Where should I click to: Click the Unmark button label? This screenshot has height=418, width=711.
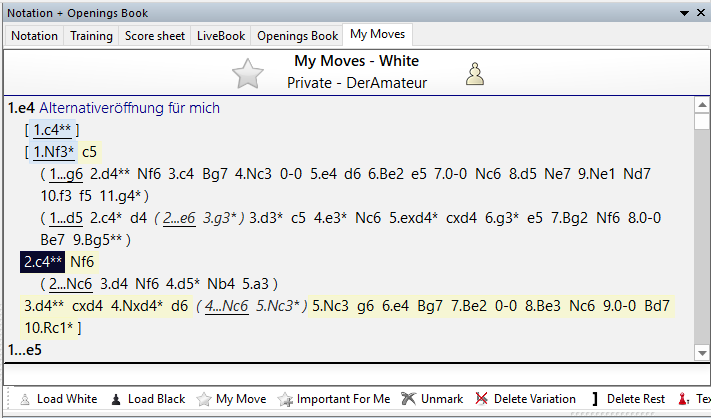(442, 399)
